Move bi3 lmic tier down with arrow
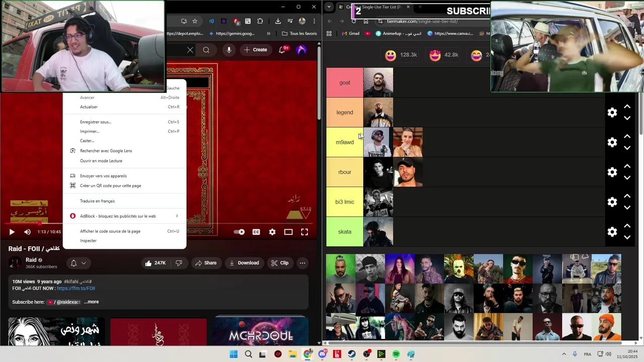644x362 pixels. pyautogui.click(x=627, y=208)
